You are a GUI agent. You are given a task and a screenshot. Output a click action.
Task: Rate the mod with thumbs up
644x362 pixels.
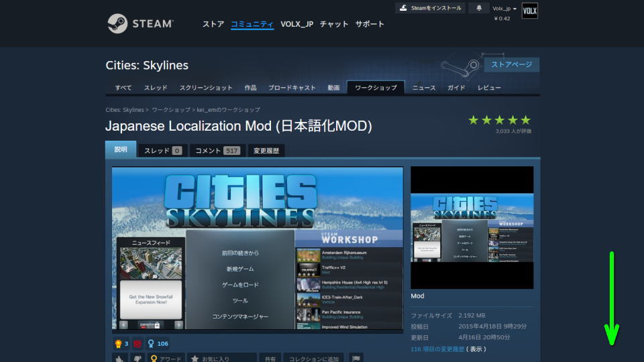[x=119, y=358]
